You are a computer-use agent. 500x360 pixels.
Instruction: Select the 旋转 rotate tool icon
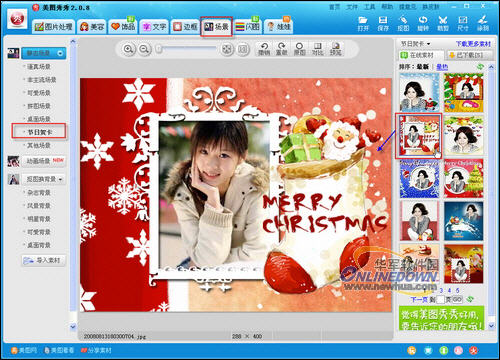point(423,24)
